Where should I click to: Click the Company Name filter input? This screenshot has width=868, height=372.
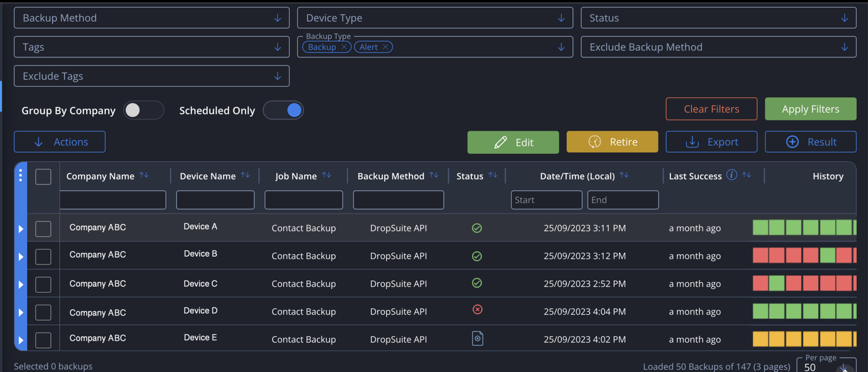113,200
